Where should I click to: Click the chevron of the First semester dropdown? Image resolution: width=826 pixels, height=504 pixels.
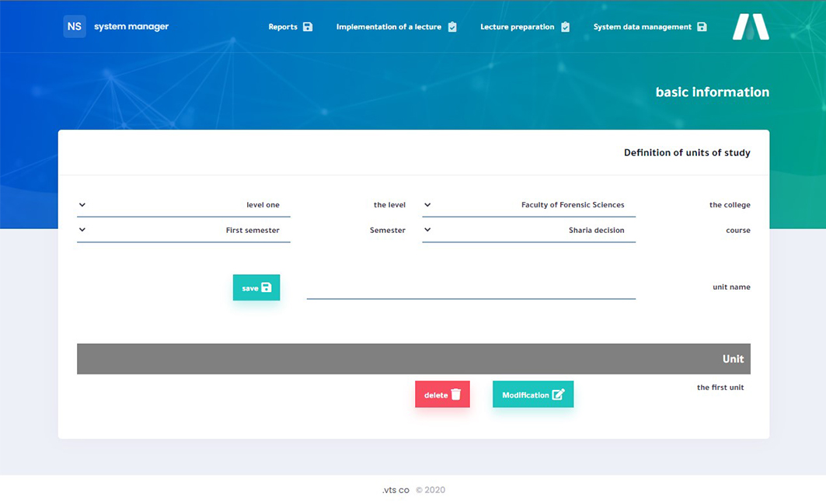pyautogui.click(x=82, y=230)
